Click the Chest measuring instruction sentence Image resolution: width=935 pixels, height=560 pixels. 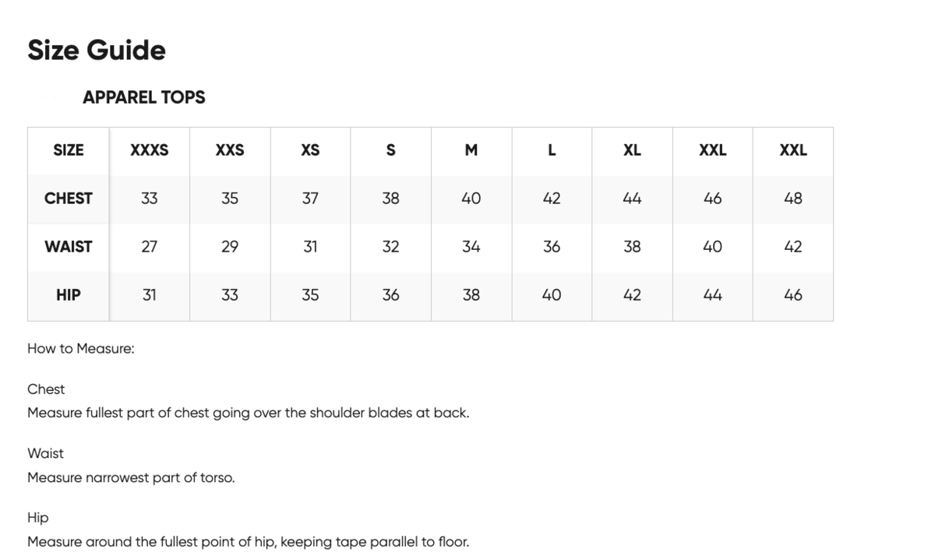pyautogui.click(x=249, y=413)
